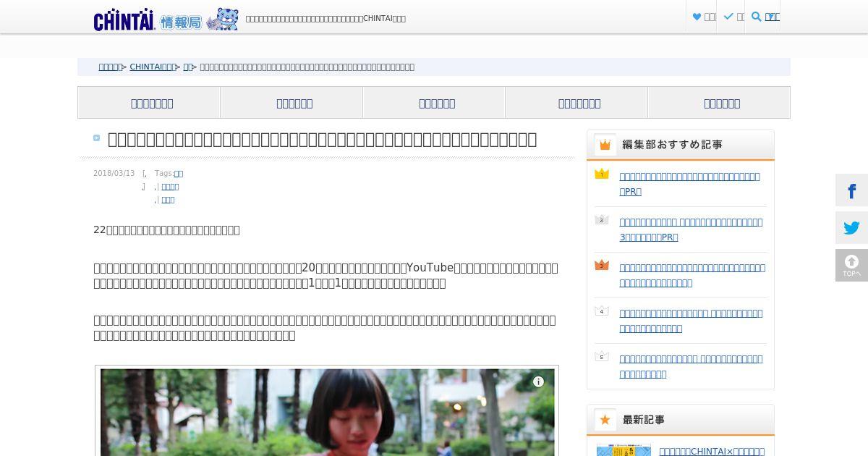Click the blue tiger mascot icon
This screenshot has height=456, width=868.
point(222,20)
